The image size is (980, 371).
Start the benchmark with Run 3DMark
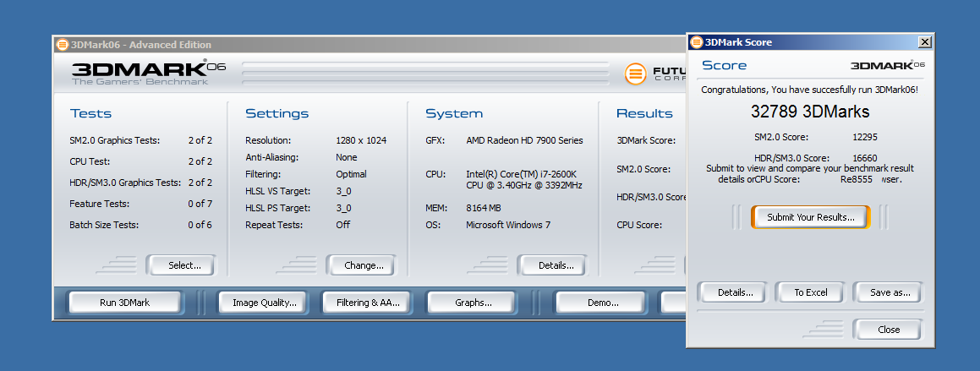(125, 303)
